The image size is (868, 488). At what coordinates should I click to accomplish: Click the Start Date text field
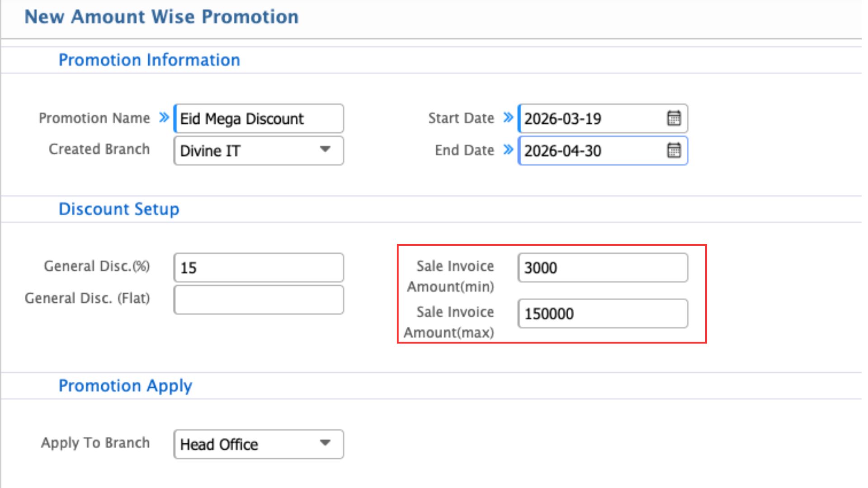point(590,118)
